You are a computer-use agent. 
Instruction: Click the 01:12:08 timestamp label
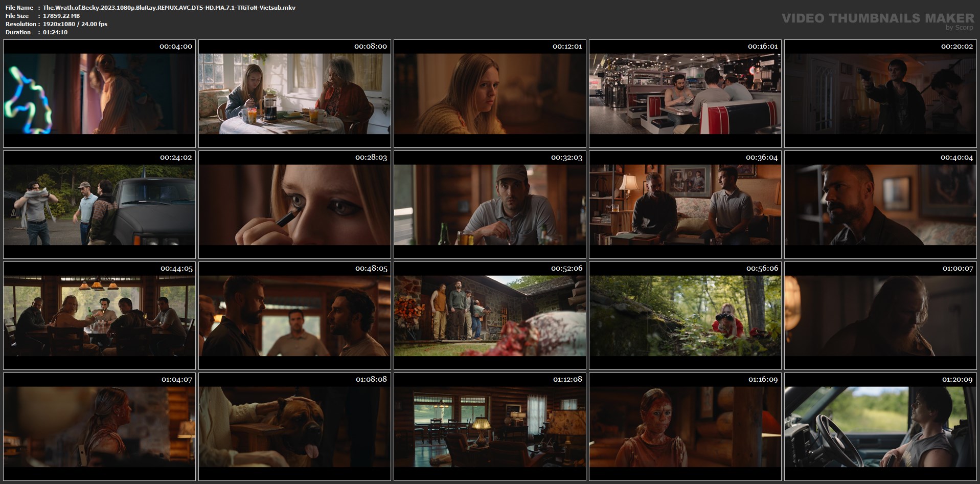[x=567, y=380]
